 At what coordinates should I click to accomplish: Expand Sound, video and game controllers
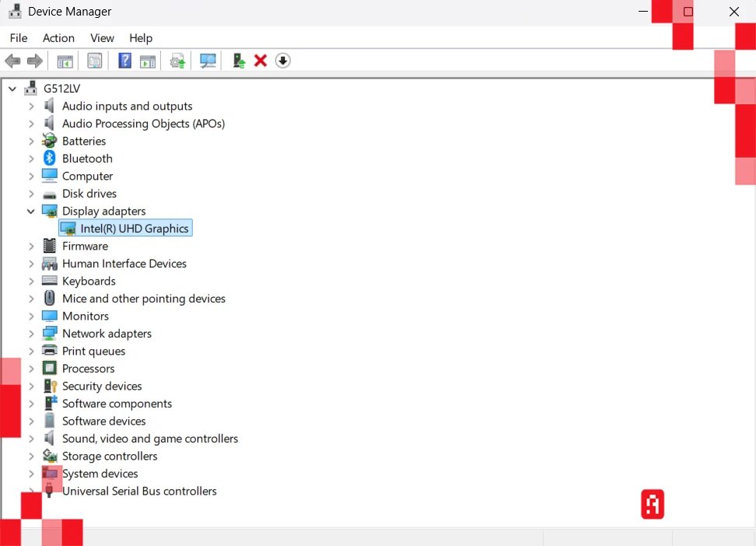31,439
